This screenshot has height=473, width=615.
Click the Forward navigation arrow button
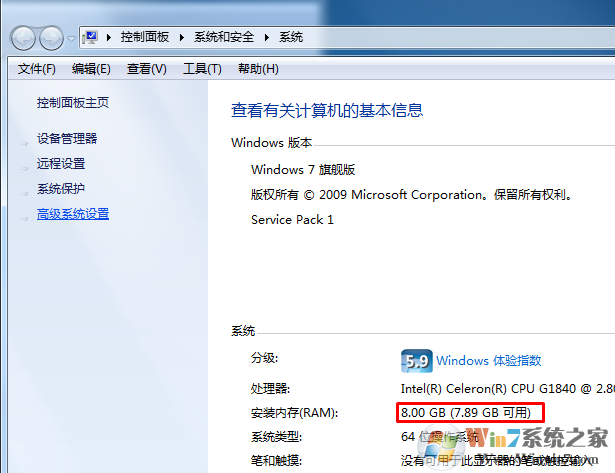[51, 38]
